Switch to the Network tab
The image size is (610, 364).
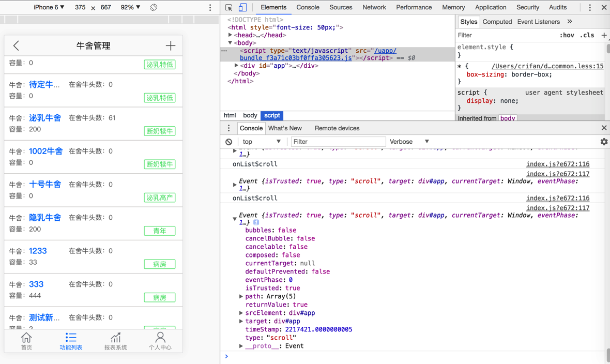click(x=374, y=8)
